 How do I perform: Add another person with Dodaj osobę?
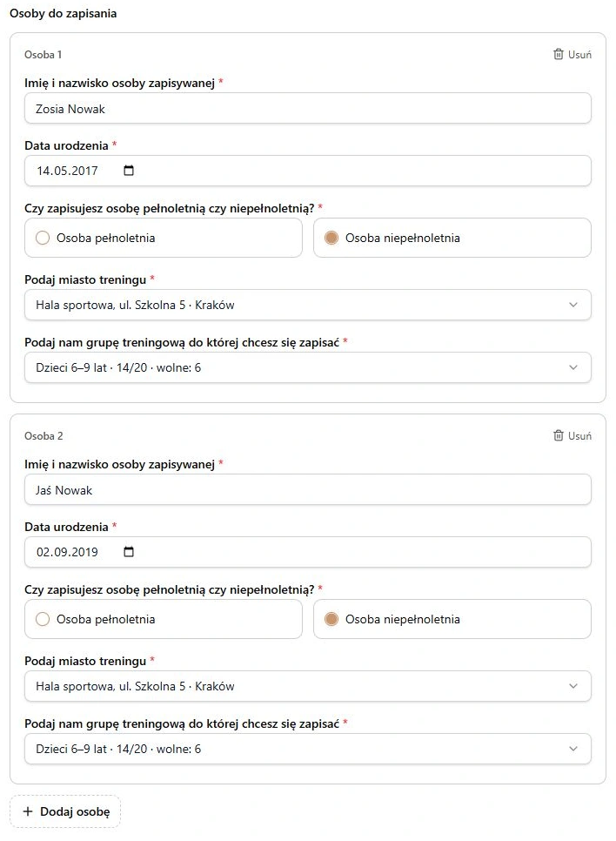pyautogui.click(x=65, y=811)
